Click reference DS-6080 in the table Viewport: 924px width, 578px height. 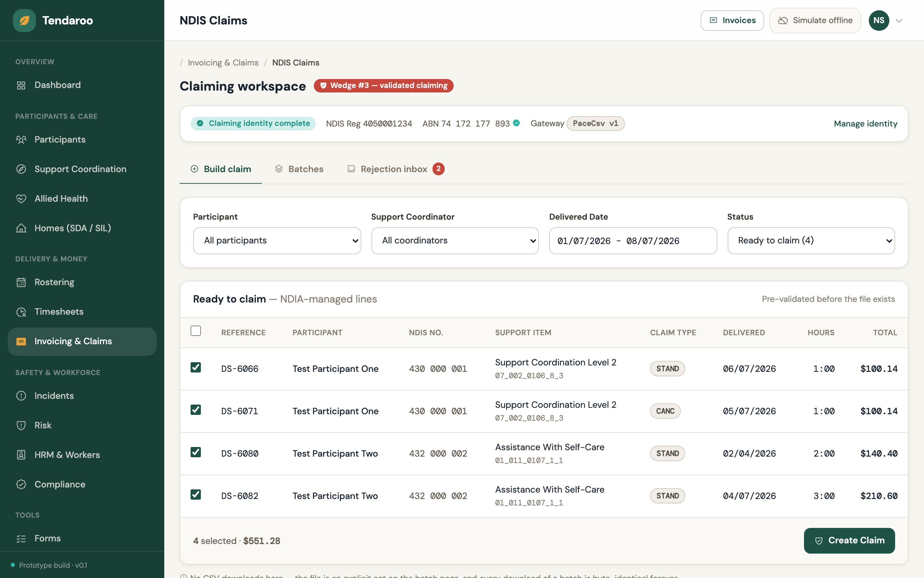coord(240,453)
